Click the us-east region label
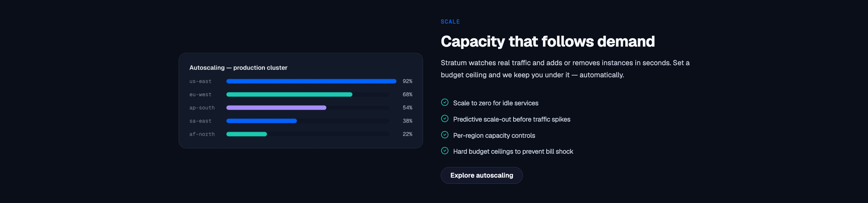The height and width of the screenshot is (203, 868). tap(200, 81)
